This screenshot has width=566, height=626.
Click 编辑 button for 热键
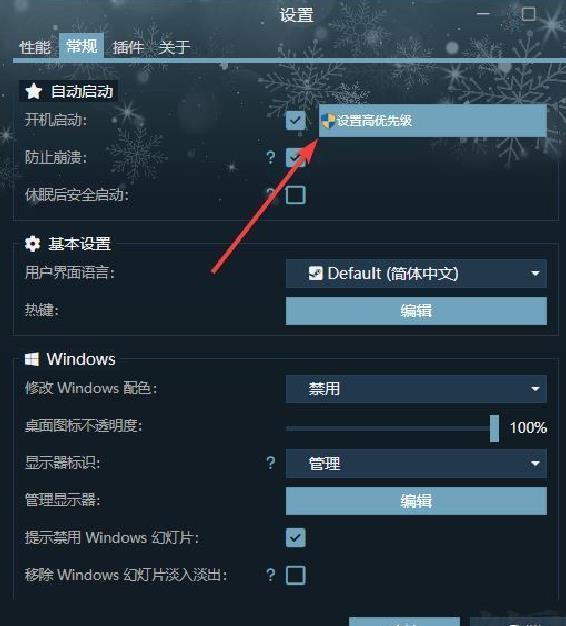point(416,311)
